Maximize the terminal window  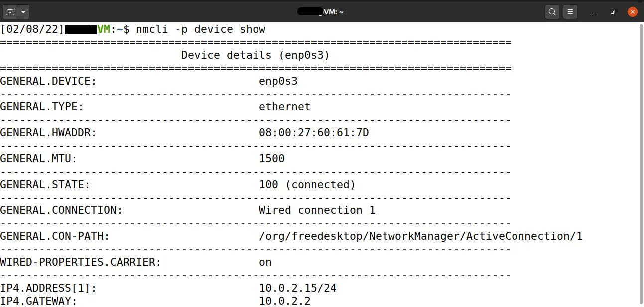613,12
